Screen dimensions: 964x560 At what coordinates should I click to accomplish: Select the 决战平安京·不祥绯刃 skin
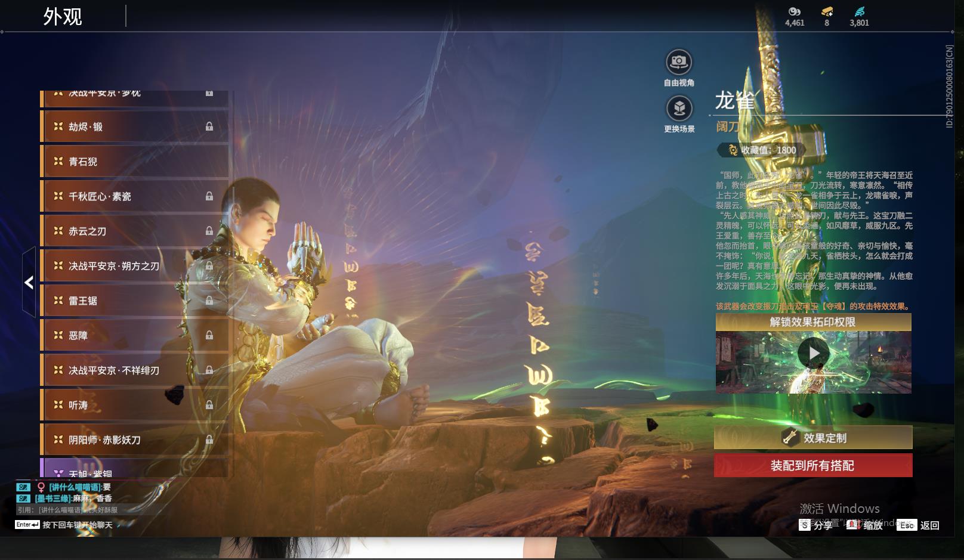(134, 370)
